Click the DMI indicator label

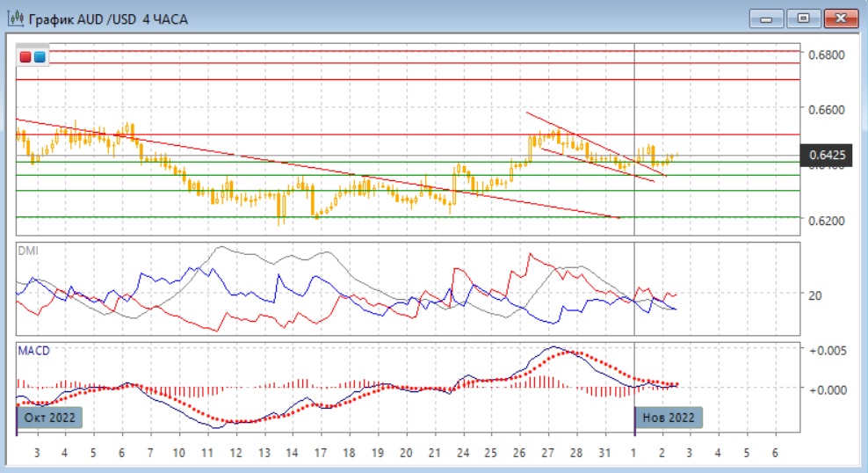pyautogui.click(x=28, y=251)
